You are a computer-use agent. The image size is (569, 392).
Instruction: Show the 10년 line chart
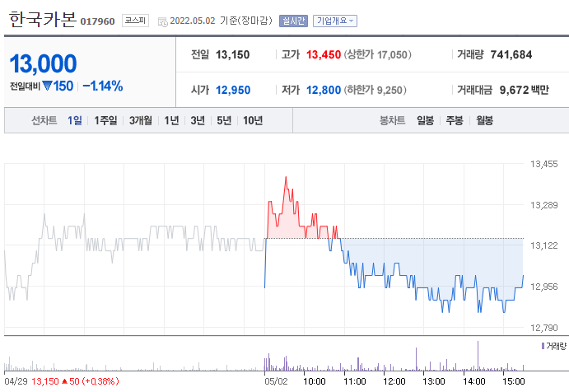pyautogui.click(x=253, y=120)
